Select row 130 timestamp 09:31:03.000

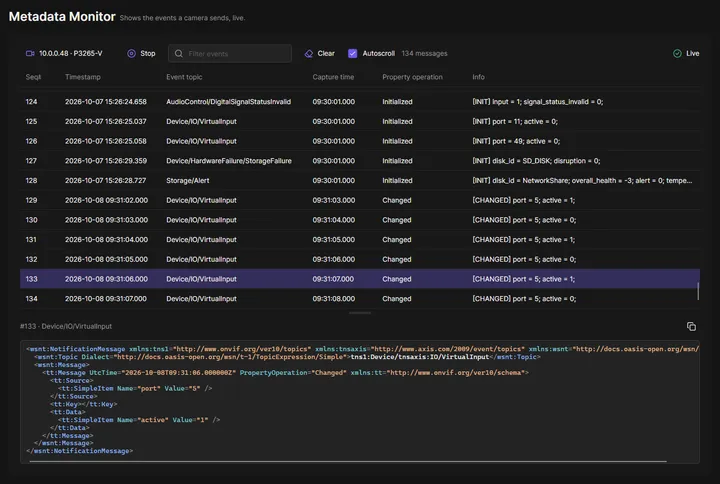pyautogui.click(x=360, y=220)
